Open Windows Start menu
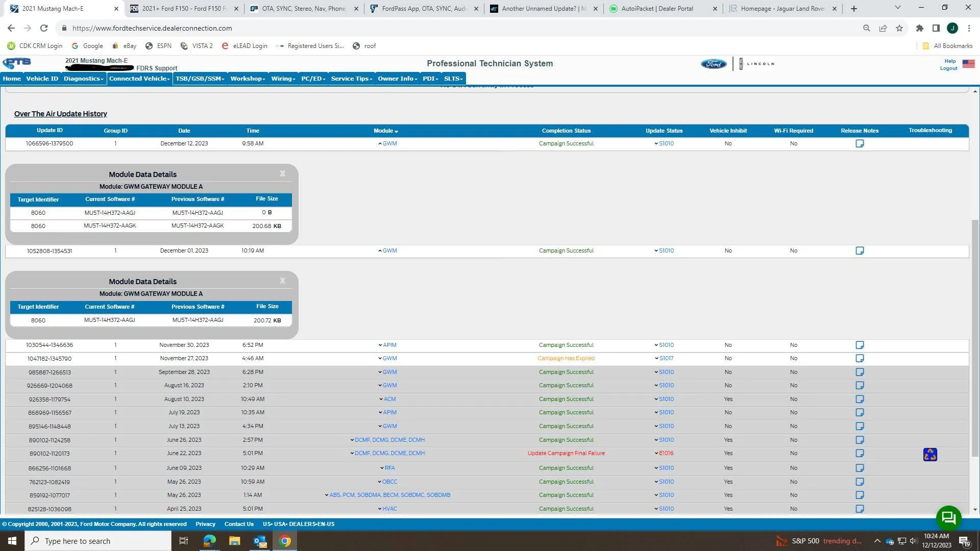The width and height of the screenshot is (980, 551). tap(12, 541)
